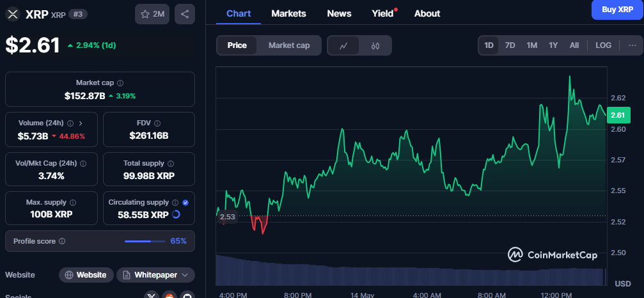Open the Yield tab
The image size is (644, 298).
pyautogui.click(x=383, y=13)
